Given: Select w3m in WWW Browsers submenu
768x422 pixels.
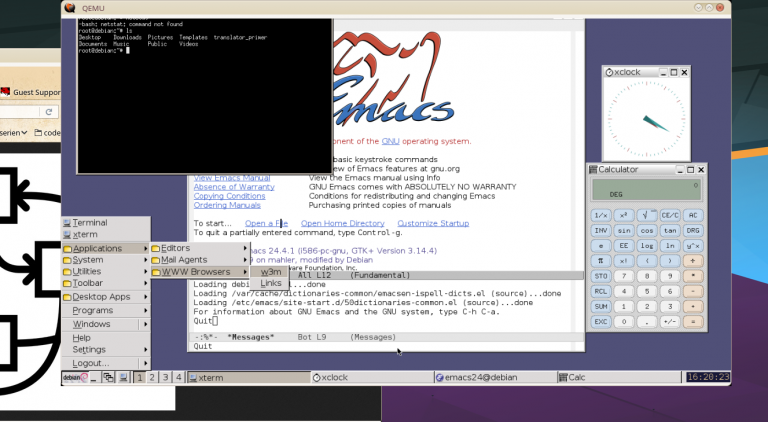Looking at the screenshot, I should tap(270, 272).
